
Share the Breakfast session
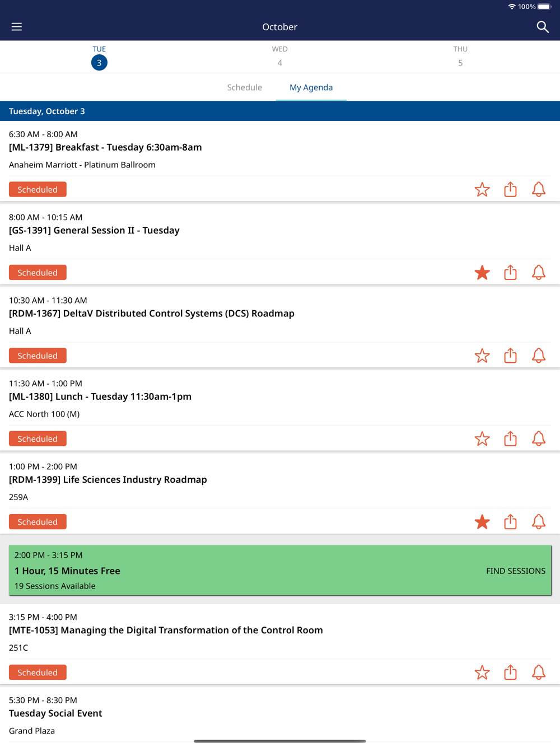pos(510,189)
